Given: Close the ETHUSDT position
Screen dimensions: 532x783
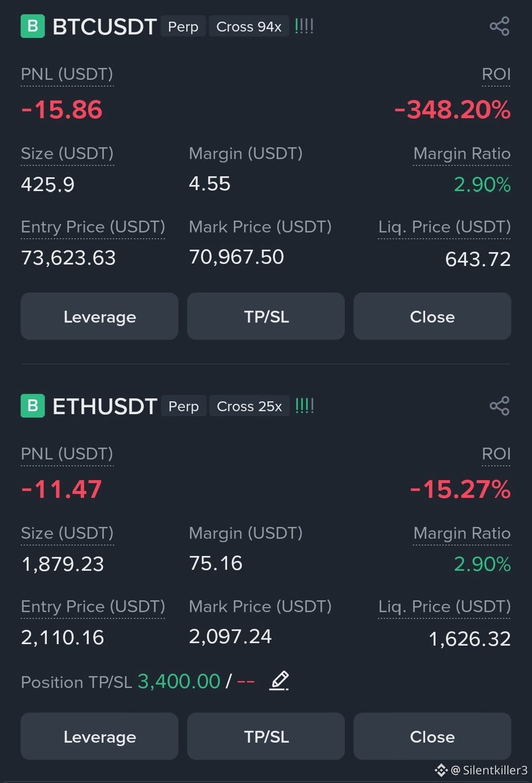Looking at the screenshot, I should click(432, 736).
